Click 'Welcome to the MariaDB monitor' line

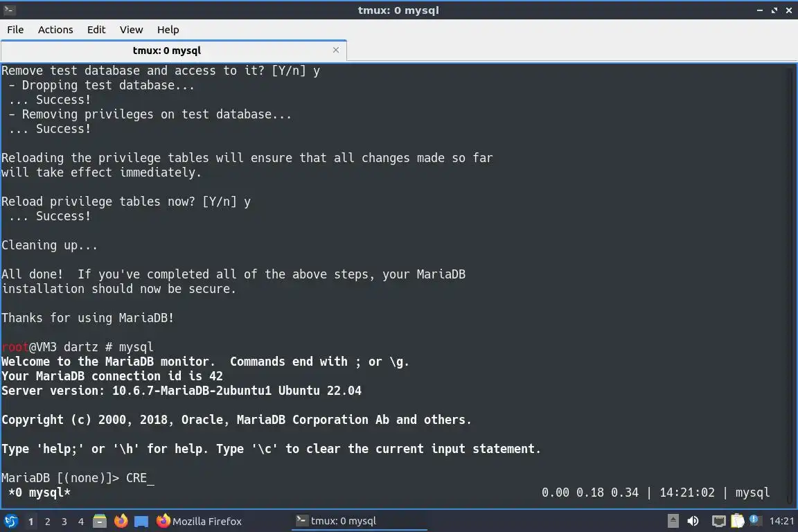click(205, 362)
